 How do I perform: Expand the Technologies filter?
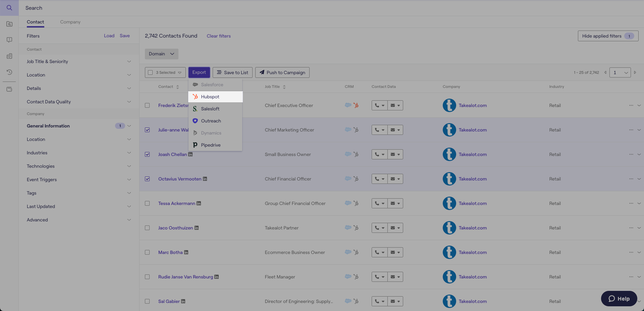(x=79, y=166)
